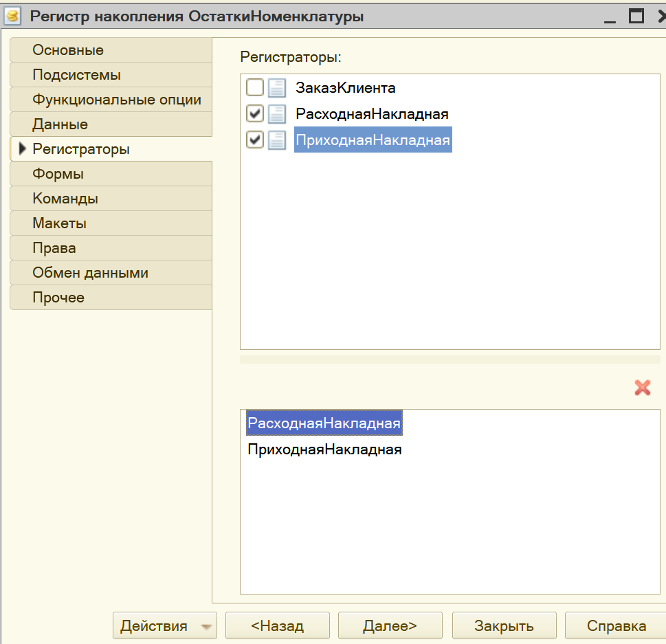Click the red X delete icon
Image resolution: width=666 pixels, height=644 pixels.
(642, 388)
